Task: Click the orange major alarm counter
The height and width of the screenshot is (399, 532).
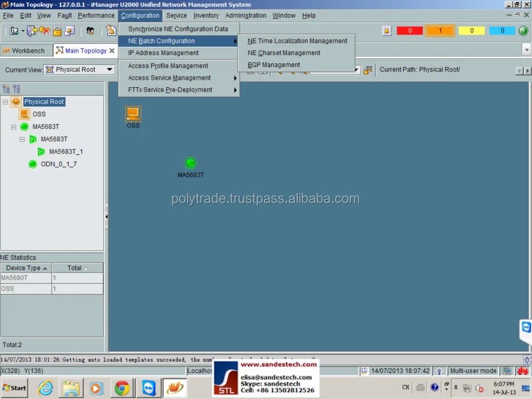Action: [440, 30]
